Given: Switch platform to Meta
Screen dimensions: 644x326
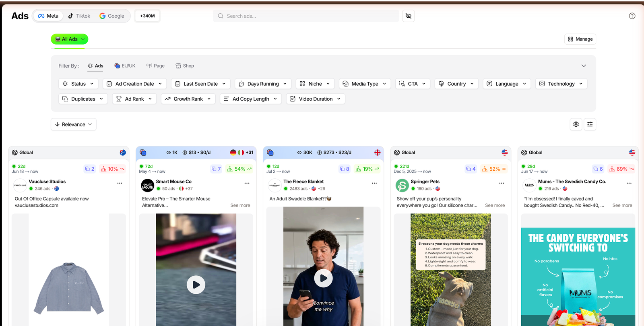Looking at the screenshot, I should point(48,16).
